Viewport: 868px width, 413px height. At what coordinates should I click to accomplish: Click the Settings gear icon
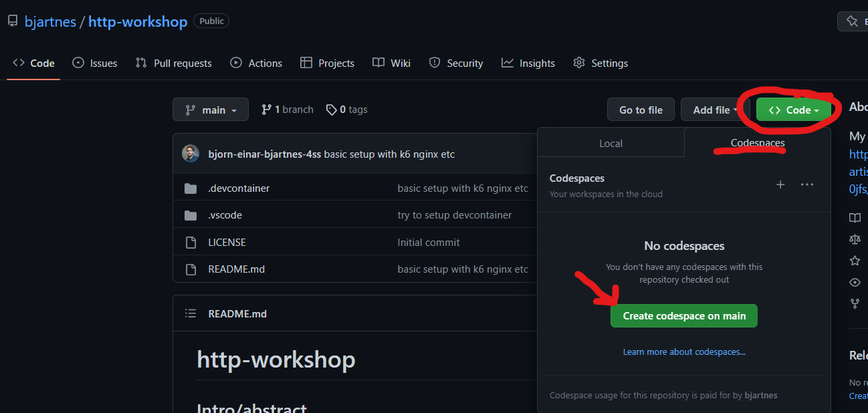pyautogui.click(x=579, y=63)
